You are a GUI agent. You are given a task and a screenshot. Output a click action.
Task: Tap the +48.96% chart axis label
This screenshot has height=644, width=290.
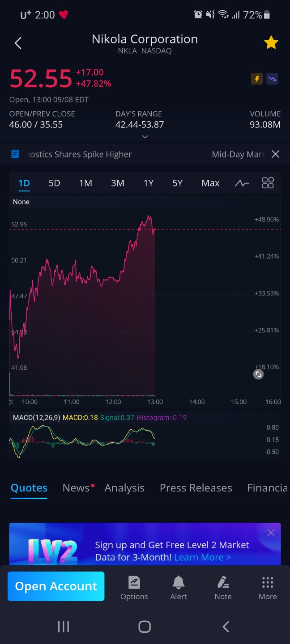point(266,220)
